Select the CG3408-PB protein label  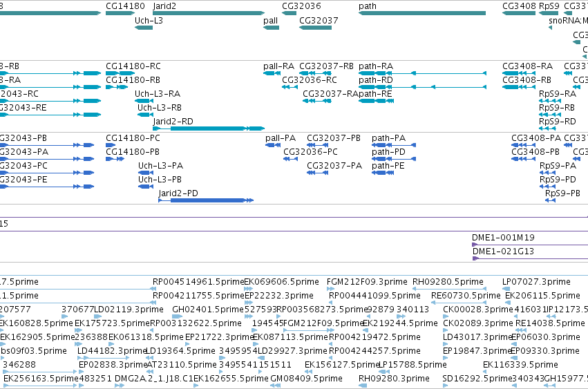tap(535, 151)
